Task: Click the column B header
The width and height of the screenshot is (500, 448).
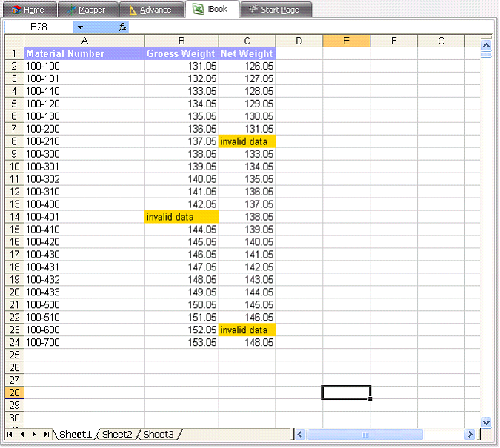Action: coord(181,41)
